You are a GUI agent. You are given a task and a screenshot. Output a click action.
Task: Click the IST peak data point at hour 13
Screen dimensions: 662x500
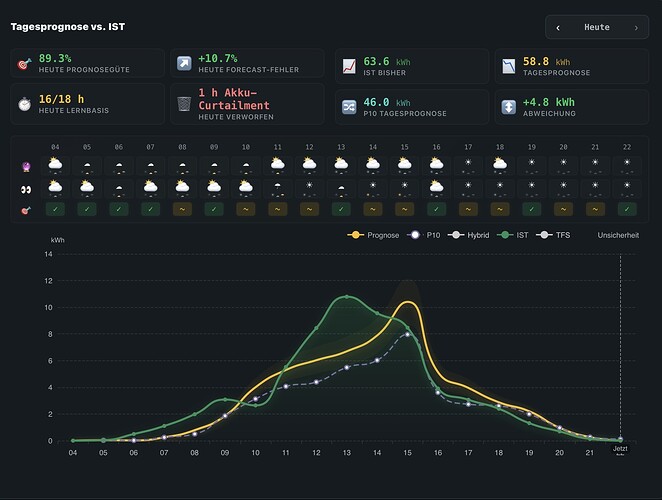[347, 297]
